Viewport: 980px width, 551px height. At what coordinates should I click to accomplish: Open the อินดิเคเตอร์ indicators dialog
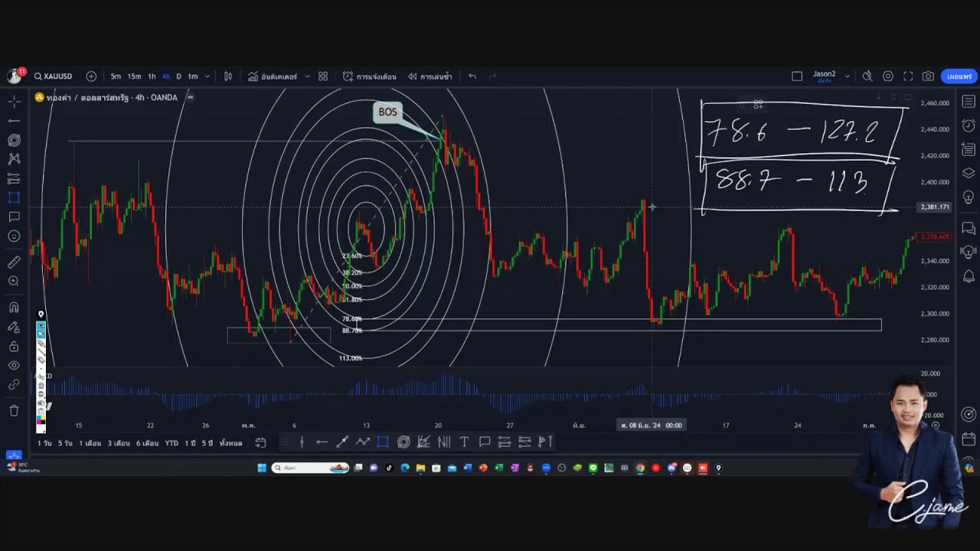pos(273,77)
